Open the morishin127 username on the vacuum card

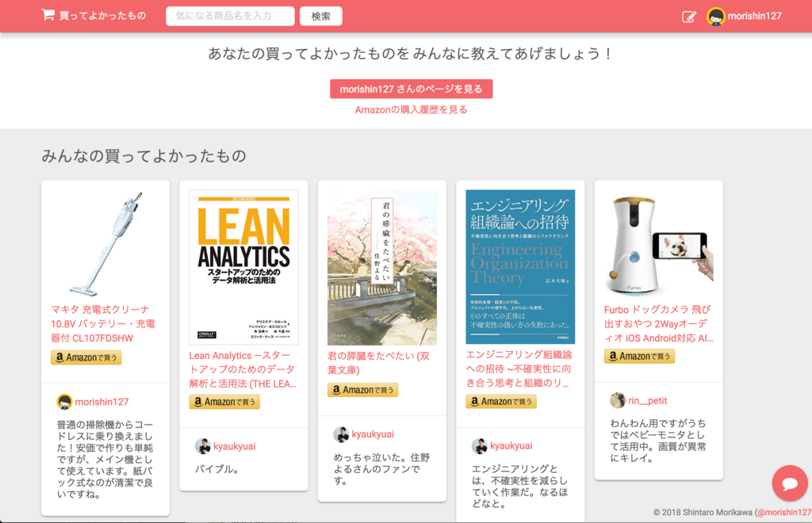coord(102,402)
